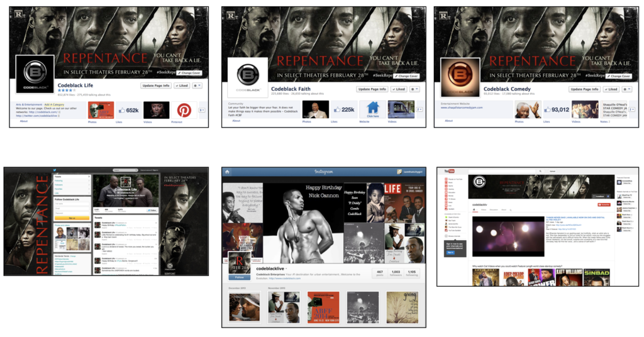Open gear settings dropdown on Codeblack Comedy

(627, 89)
